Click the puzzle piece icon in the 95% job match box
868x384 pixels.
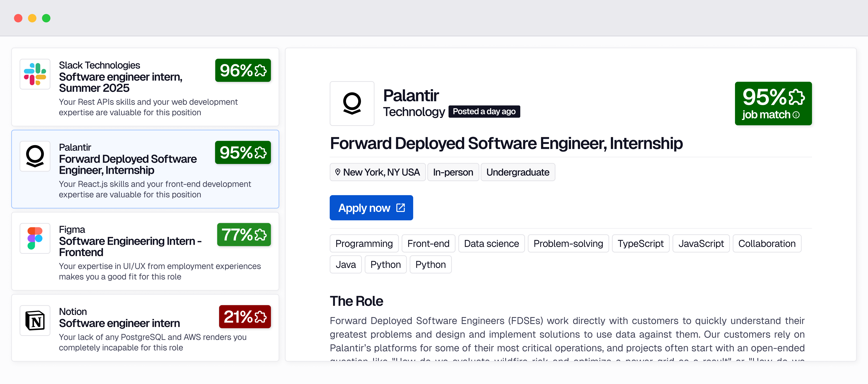tap(797, 97)
